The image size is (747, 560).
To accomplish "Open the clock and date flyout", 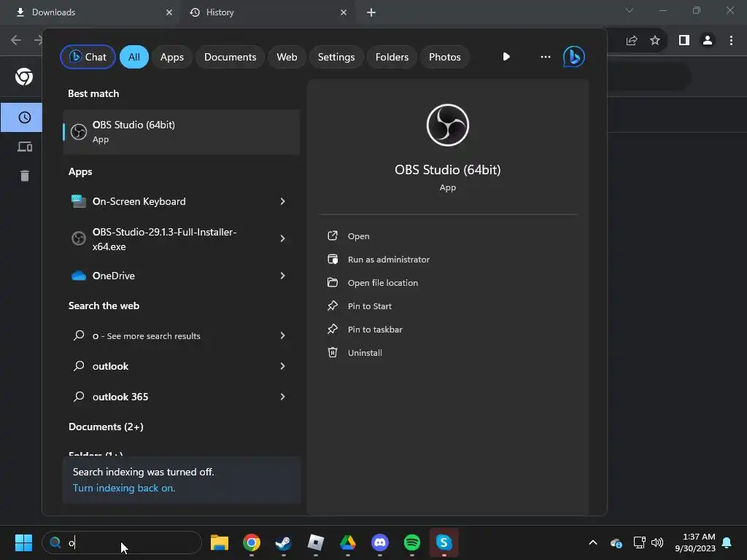I will coord(695,542).
